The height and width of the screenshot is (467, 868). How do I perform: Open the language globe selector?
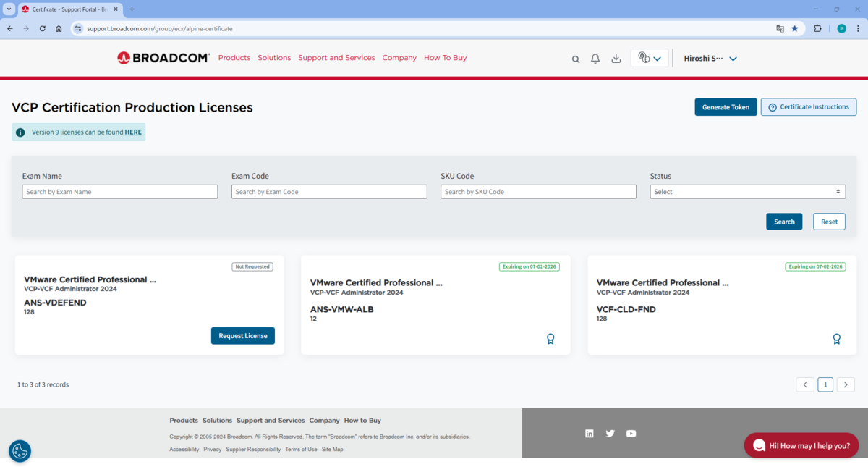[x=650, y=58]
